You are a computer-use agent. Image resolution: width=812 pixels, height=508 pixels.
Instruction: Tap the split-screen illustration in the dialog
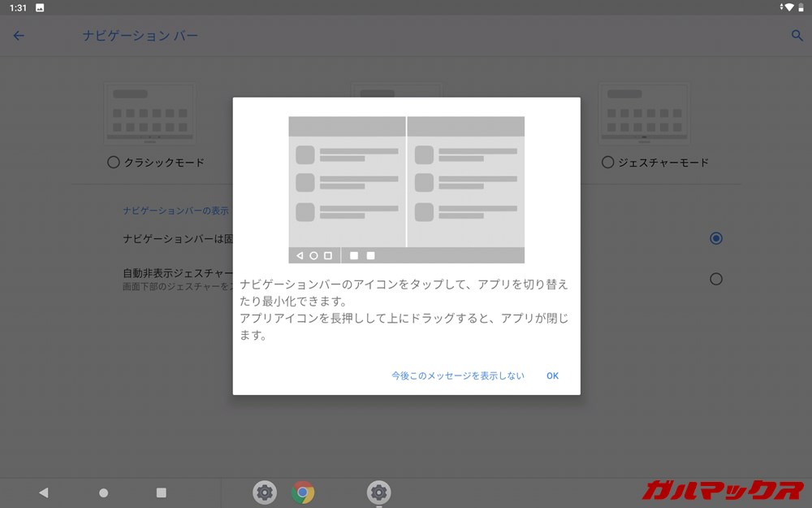[x=406, y=188]
